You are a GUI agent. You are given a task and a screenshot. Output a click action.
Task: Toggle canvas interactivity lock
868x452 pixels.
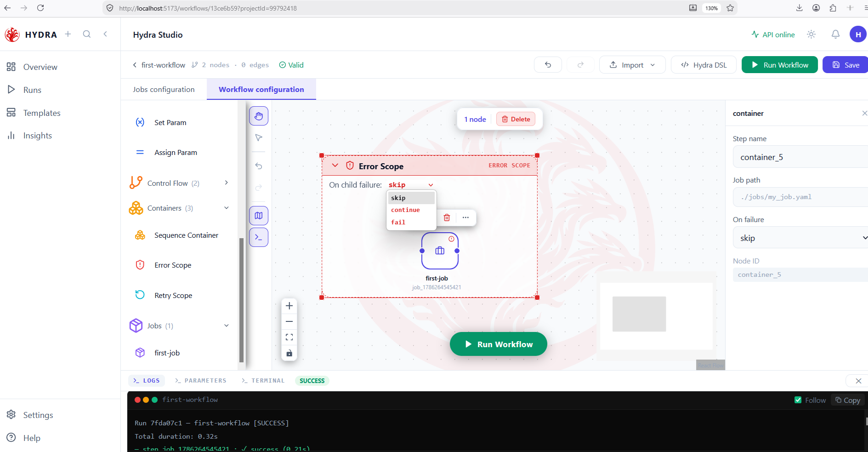coord(289,353)
